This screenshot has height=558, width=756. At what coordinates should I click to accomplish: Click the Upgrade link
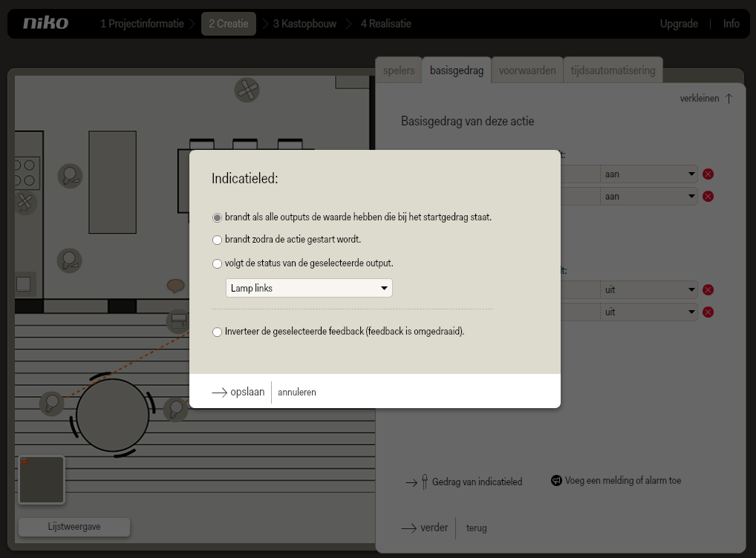[679, 24]
